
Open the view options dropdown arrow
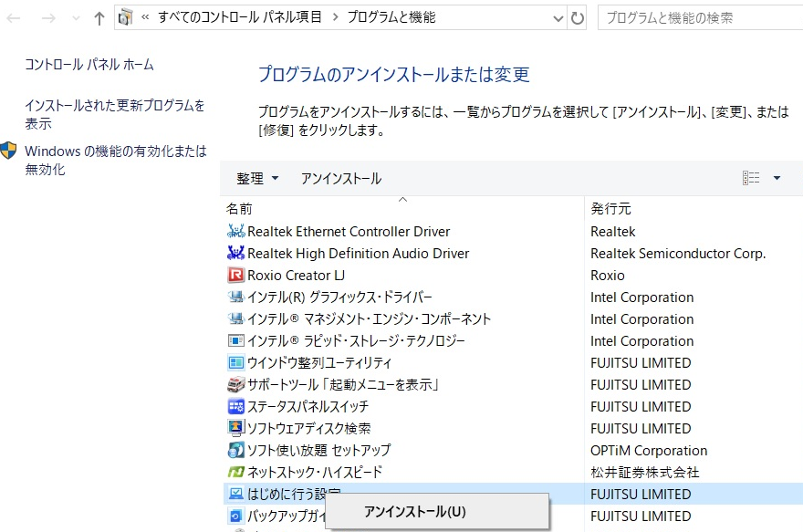(777, 178)
